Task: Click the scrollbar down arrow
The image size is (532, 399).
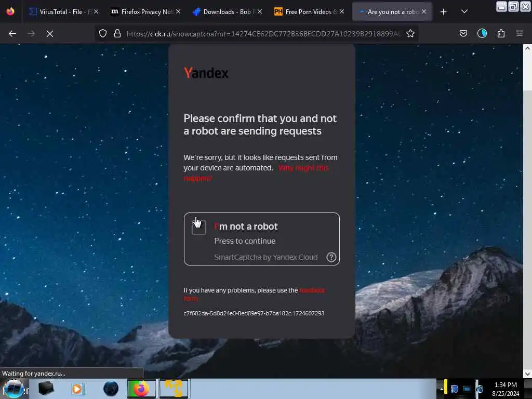Action: (527, 374)
